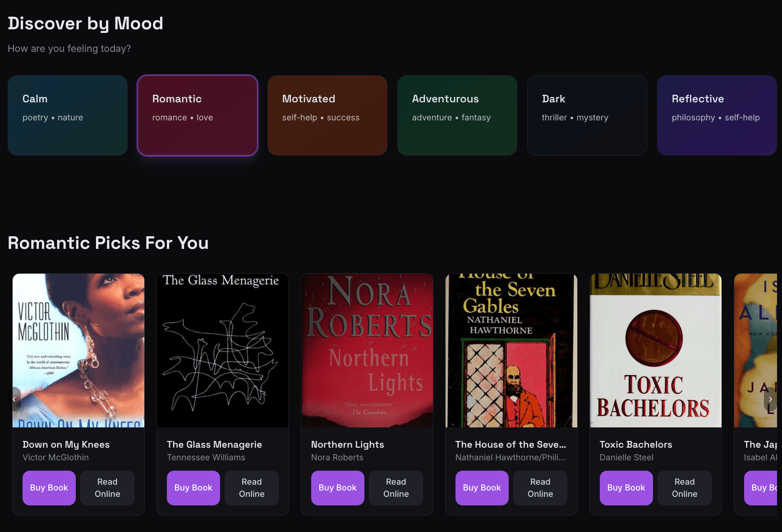Select the Motivated mood card

click(327, 115)
